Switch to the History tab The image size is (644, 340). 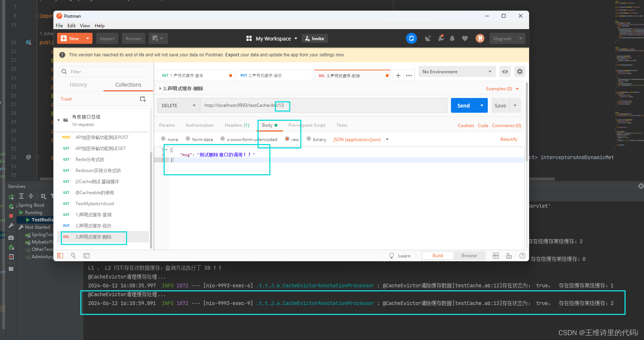(x=78, y=84)
